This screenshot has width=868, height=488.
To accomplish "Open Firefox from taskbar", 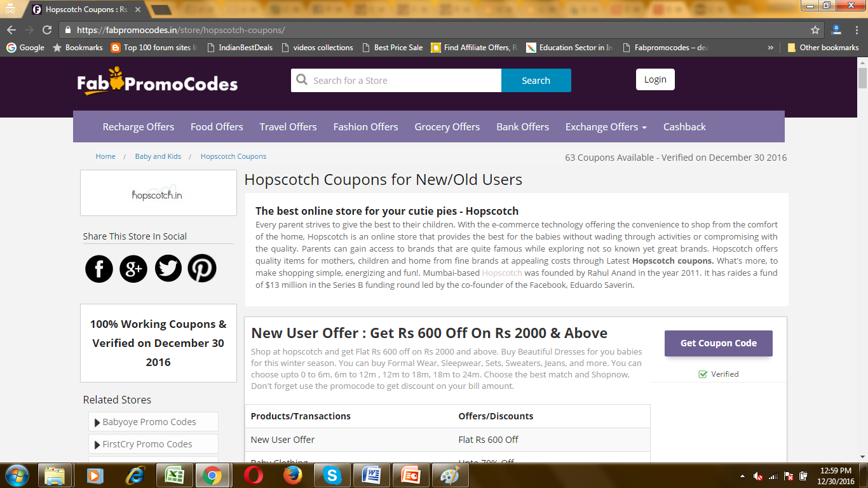I will coord(293,475).
